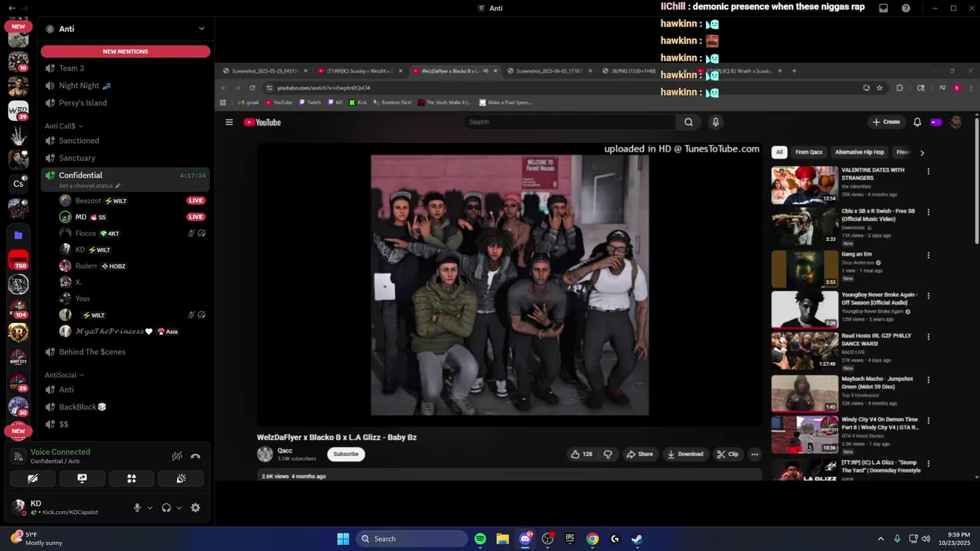Open YouTube hamburger guide menu
This screenshot has height=551, width=980.
(x=229, y=122)
